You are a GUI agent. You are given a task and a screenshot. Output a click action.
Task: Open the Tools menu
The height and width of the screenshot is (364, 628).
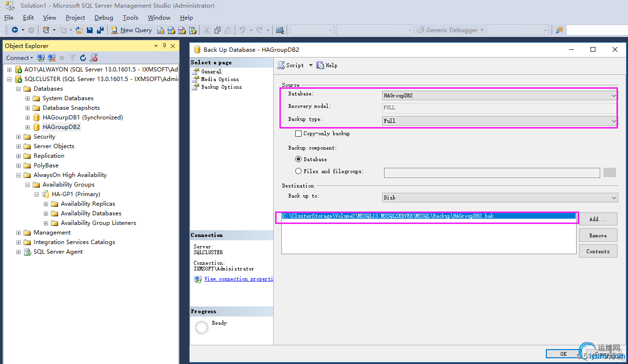(x=130, y=18)
